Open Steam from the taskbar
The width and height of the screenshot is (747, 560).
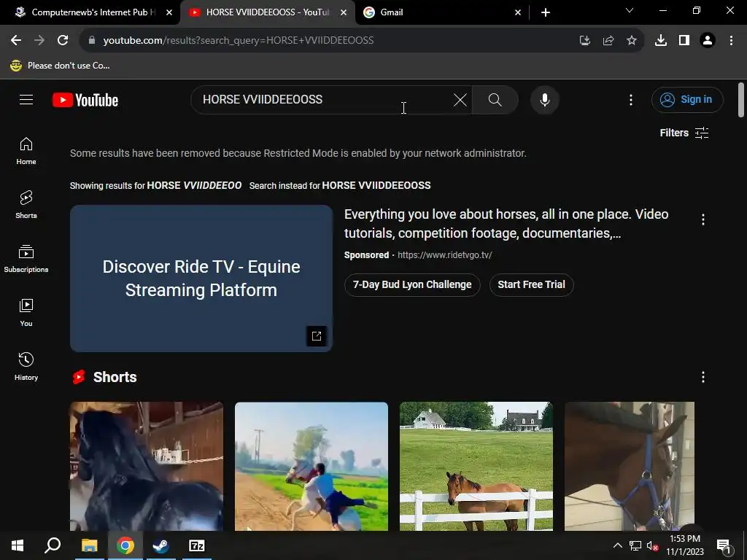[x=160, y=545]
